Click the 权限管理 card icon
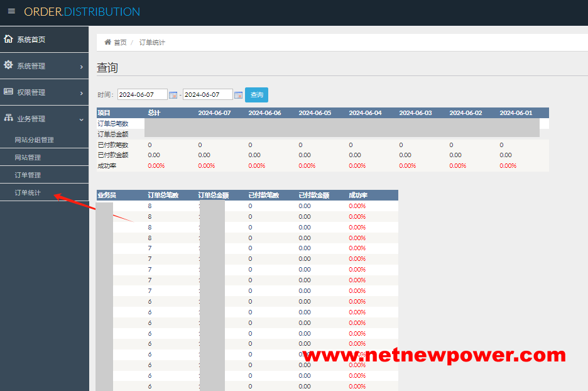 [8, 92]
